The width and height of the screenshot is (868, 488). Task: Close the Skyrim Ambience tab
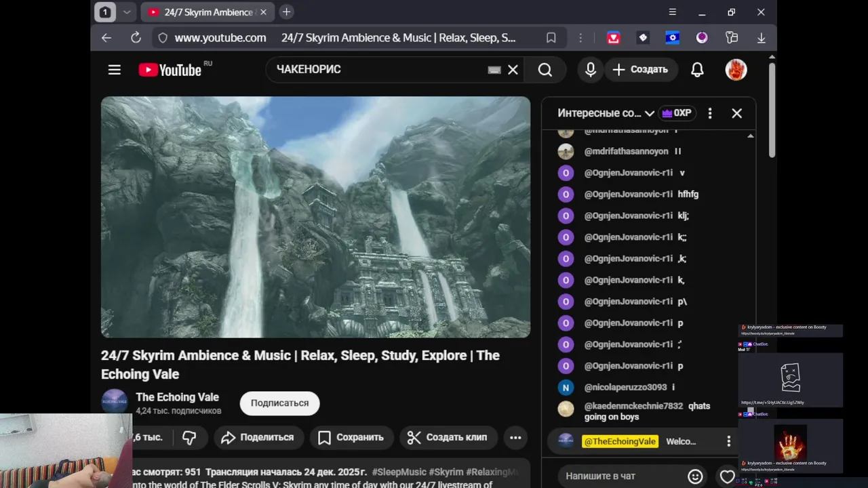[263, 12]
